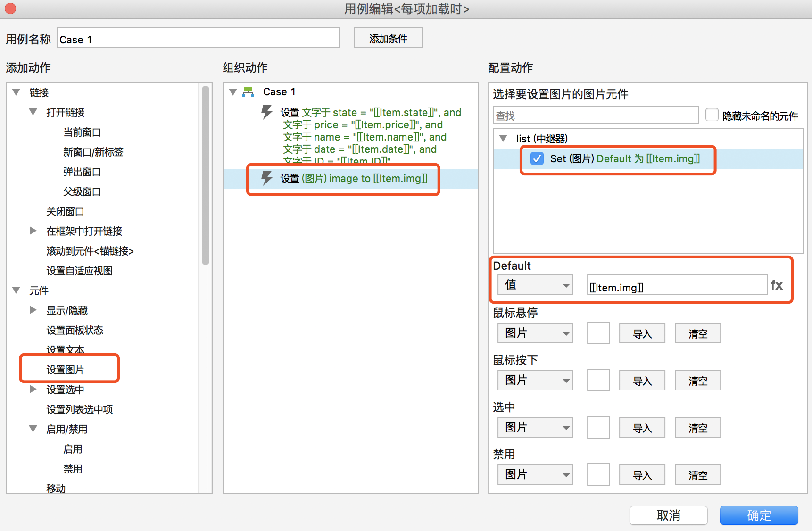Click 导入 for the 选中 image
Screen dimensions: 812x531
click(642, 428)
